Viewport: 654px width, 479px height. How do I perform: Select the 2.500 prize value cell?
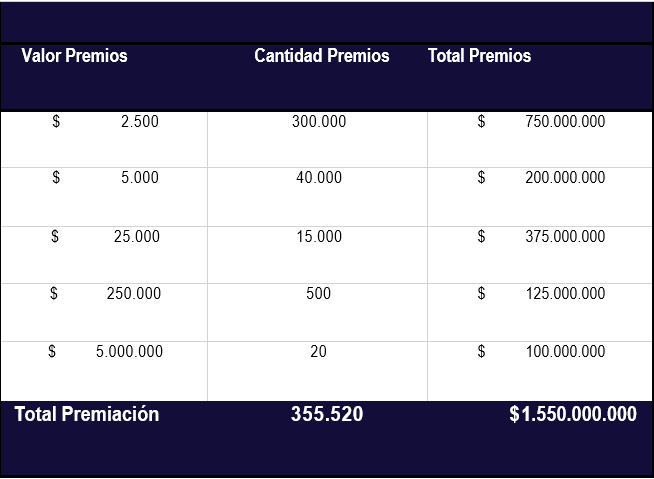[104, 139]
